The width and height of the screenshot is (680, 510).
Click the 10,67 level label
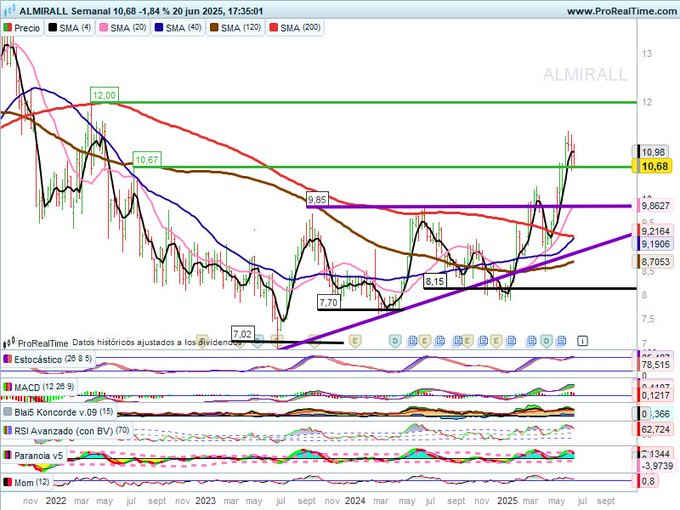(147, 160)
